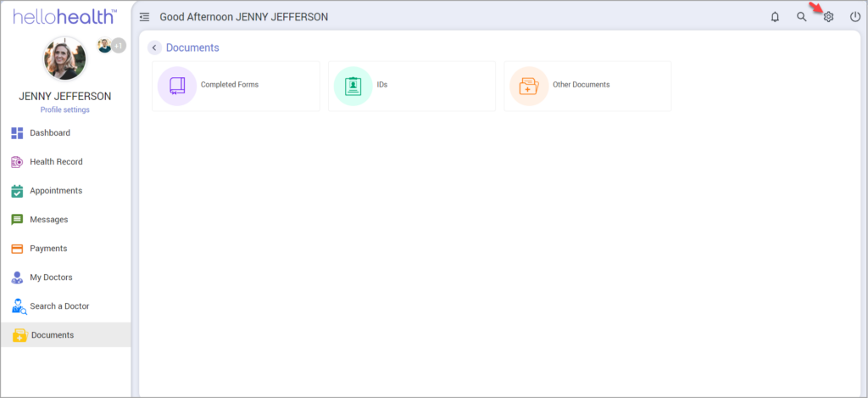Click the power logout icon
The height and width of the screenshot is (398, 868).
(855, 17)
